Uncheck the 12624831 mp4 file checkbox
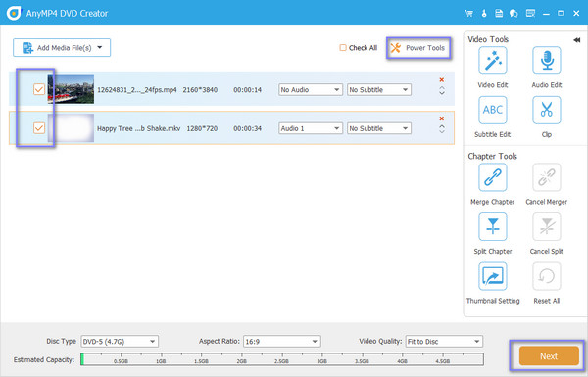Viewport: 588px width, 377px height. [x=39, y=89]
